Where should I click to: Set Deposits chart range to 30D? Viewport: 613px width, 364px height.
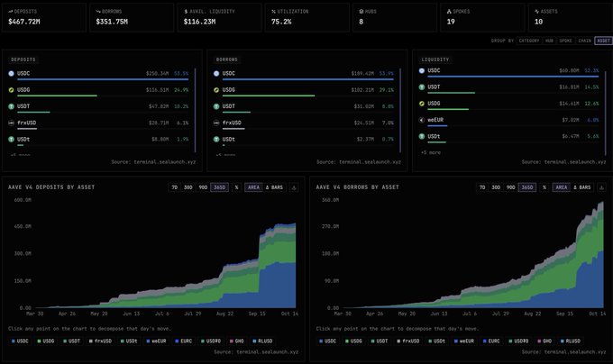click(x=188, y=187)
